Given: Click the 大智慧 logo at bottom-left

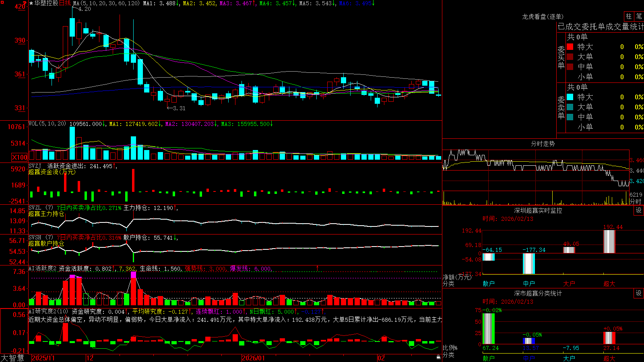Looking at the screenshot, I should pos(12,358).
